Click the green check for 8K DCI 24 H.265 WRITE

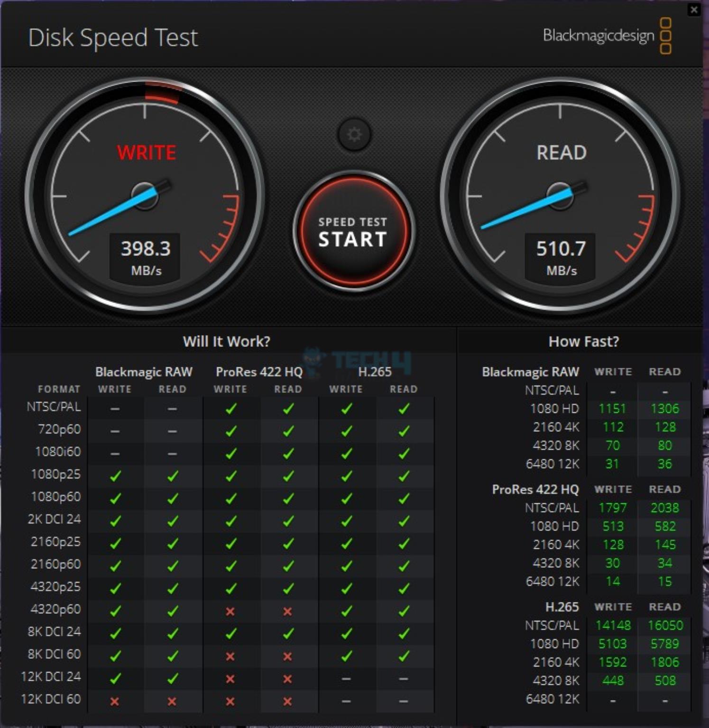[x=346, y=632]
